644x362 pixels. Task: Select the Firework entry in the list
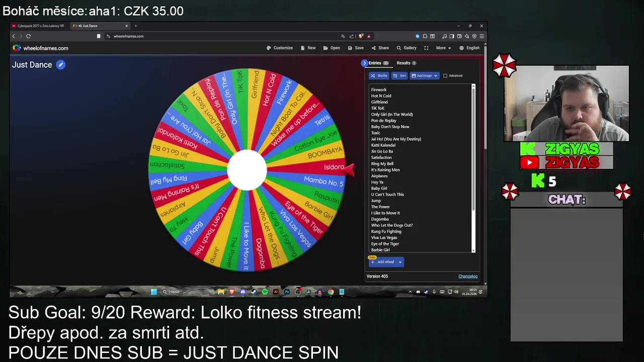[379, 89]
